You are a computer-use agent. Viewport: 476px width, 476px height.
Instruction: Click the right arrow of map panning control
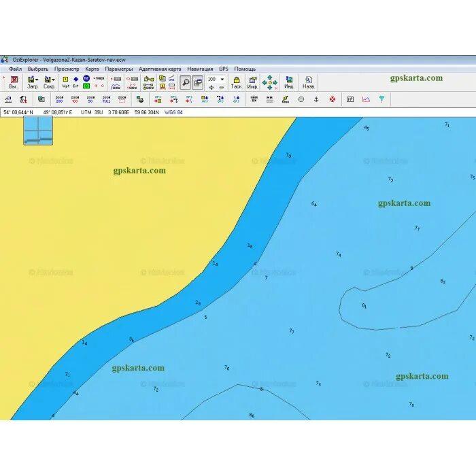(275, 82)
